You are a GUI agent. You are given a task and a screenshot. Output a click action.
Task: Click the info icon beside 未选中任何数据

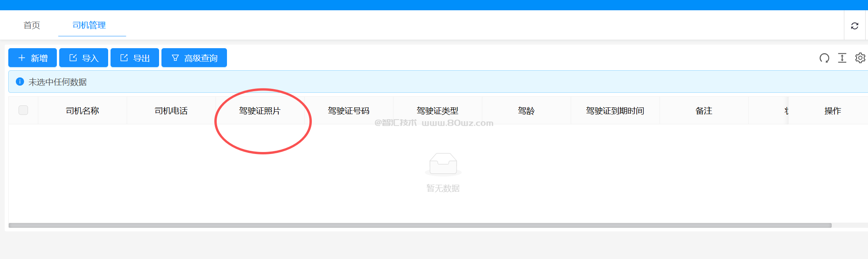point(20,82)
